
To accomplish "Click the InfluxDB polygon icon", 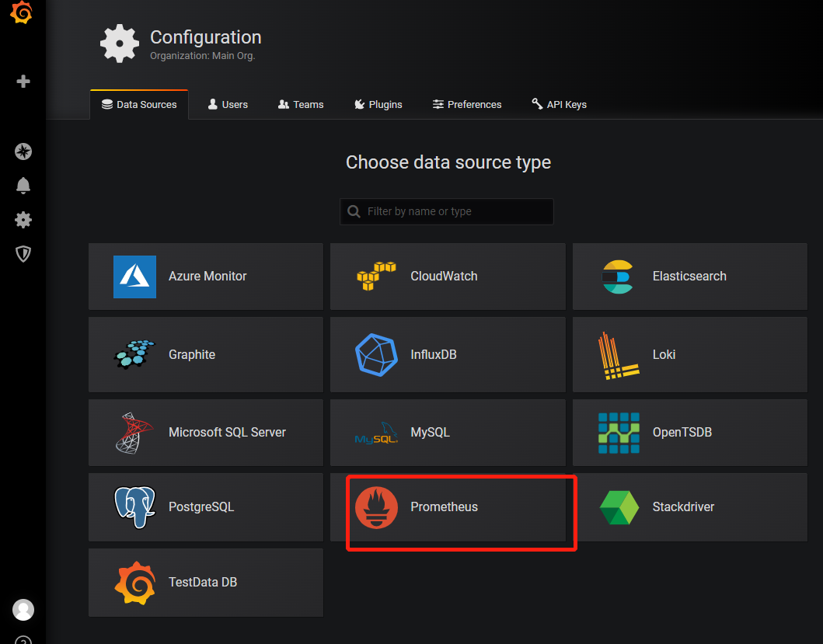I will click(x=376, y=355).
